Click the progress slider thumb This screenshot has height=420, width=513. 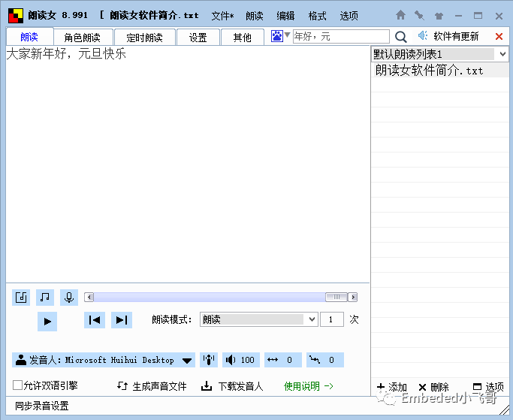point(336,297)
